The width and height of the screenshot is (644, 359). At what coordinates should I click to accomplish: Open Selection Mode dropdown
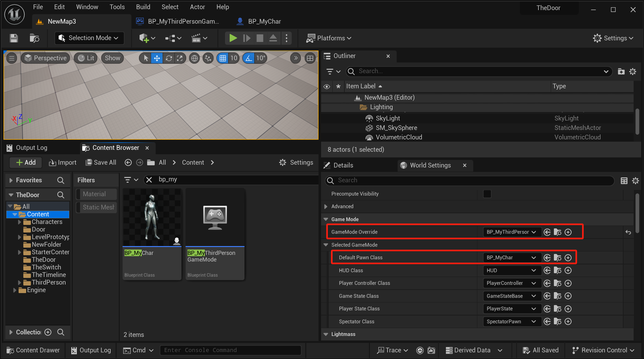89,38
